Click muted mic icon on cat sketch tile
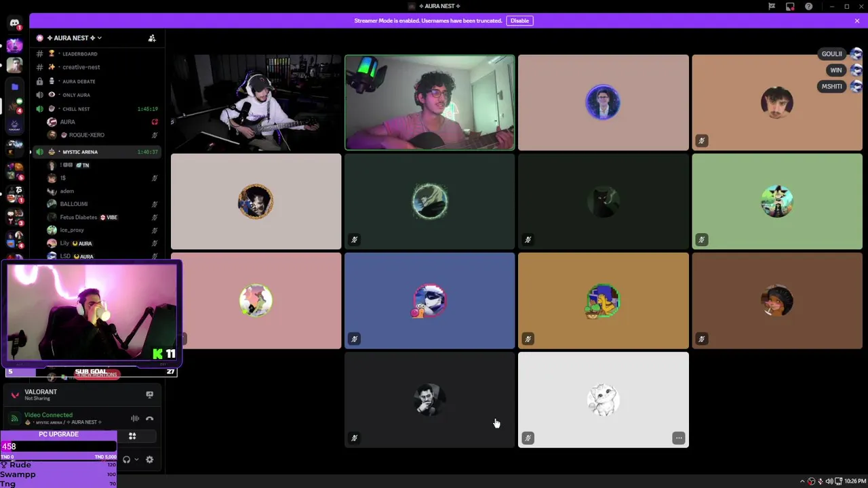Image resolution: width=868 pixels, height=488 pixels. tap(528, 438)
